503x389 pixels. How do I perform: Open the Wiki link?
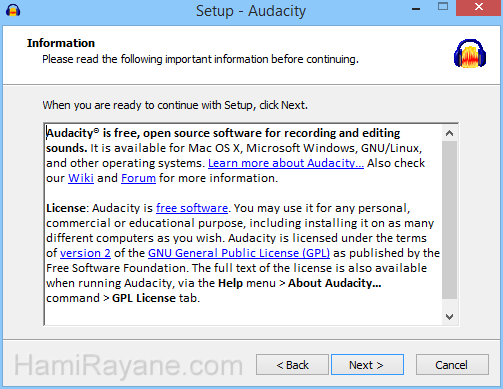tap(81, 178)
